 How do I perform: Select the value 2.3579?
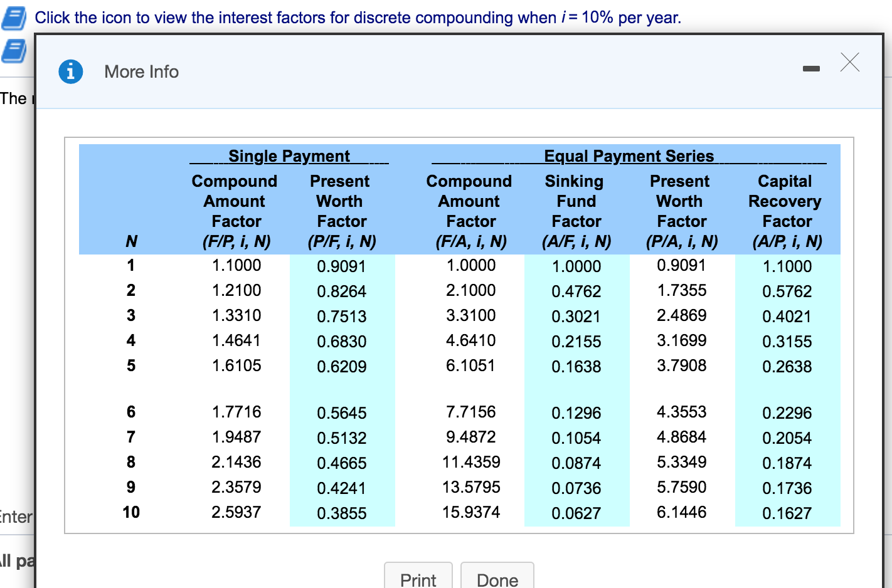236,487
